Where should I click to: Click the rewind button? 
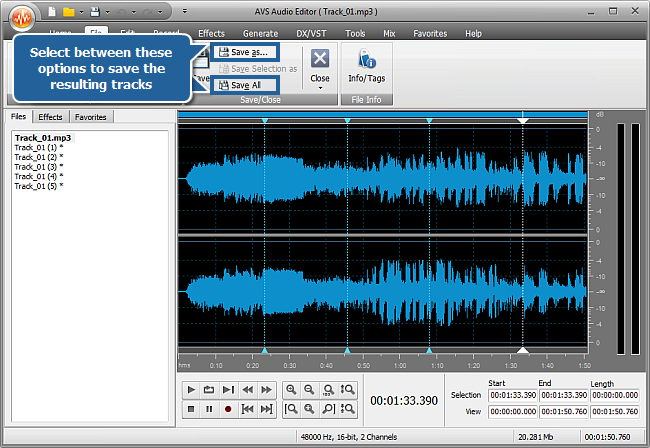click(x=247, y=390)
